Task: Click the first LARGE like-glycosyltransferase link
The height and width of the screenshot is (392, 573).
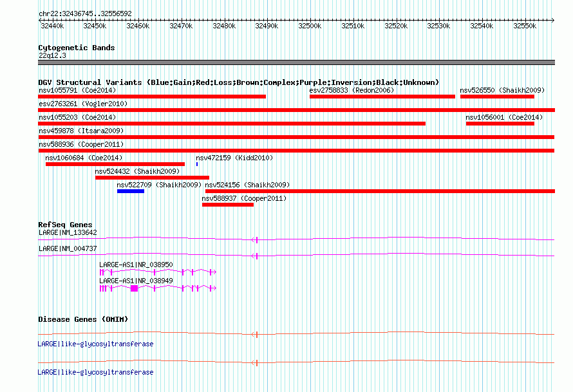Action: (96, 344)
